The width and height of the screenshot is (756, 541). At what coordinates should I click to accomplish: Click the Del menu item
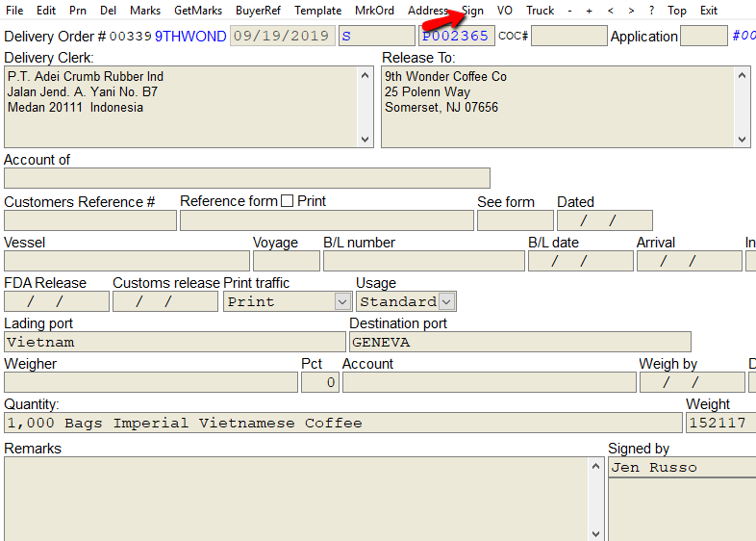coord(108,11)
